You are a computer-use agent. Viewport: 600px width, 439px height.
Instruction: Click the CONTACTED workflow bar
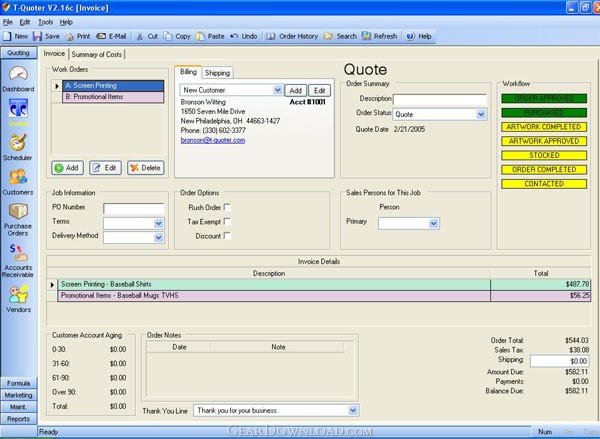[x=544, y=184]
